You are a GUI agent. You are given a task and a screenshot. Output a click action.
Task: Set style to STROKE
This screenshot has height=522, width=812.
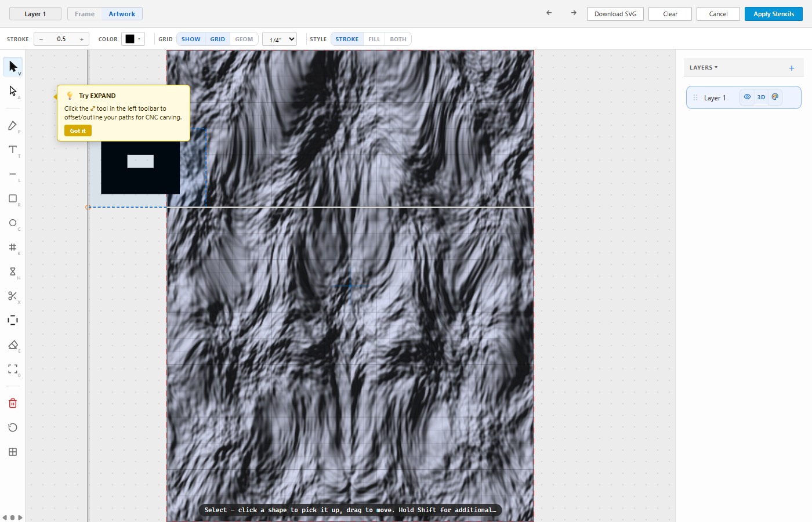(x=347, y=39)
